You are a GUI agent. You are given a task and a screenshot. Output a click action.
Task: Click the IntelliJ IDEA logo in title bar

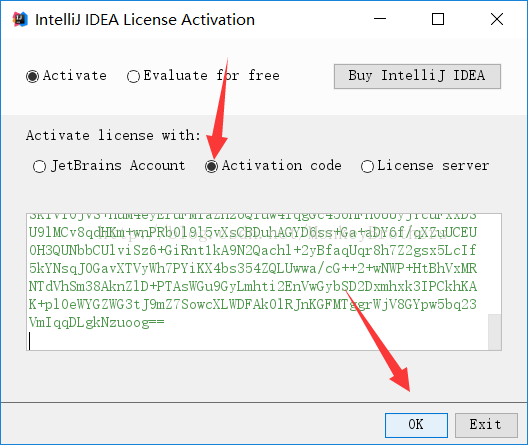pos(20,19)
